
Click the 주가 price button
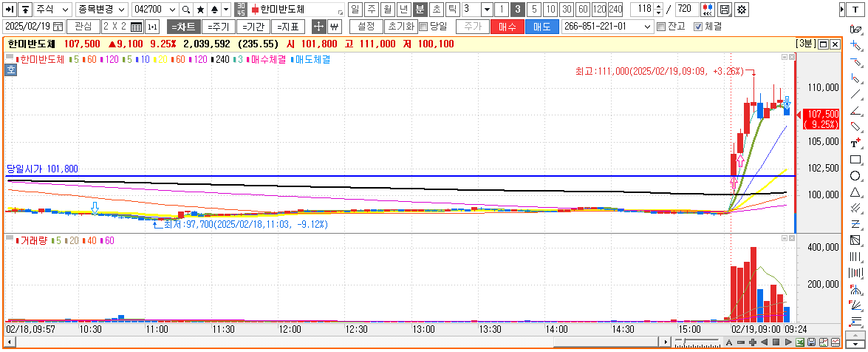(x=473, y=27)
